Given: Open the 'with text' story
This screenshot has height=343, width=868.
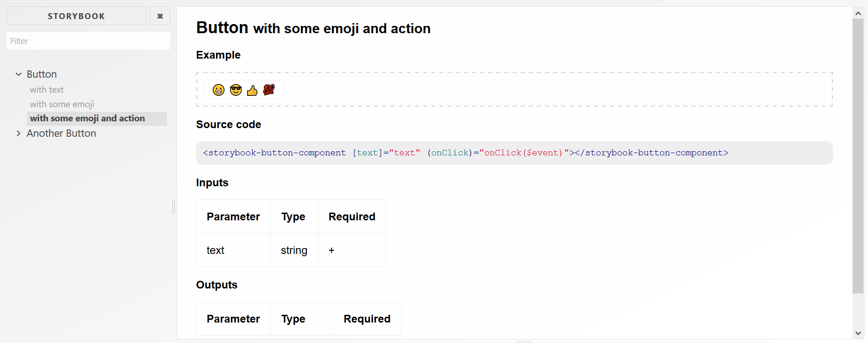Looking at the screenshot, I should pos(47,89).
